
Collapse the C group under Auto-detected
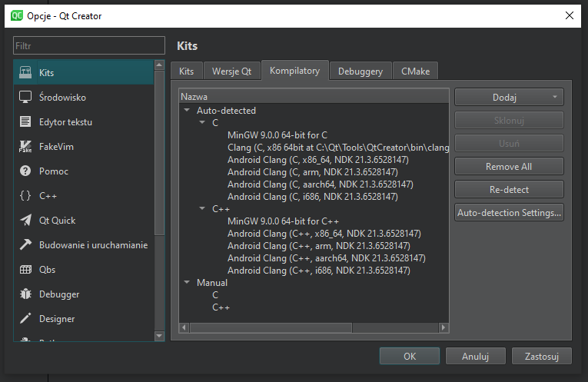[x=202, y=122]
